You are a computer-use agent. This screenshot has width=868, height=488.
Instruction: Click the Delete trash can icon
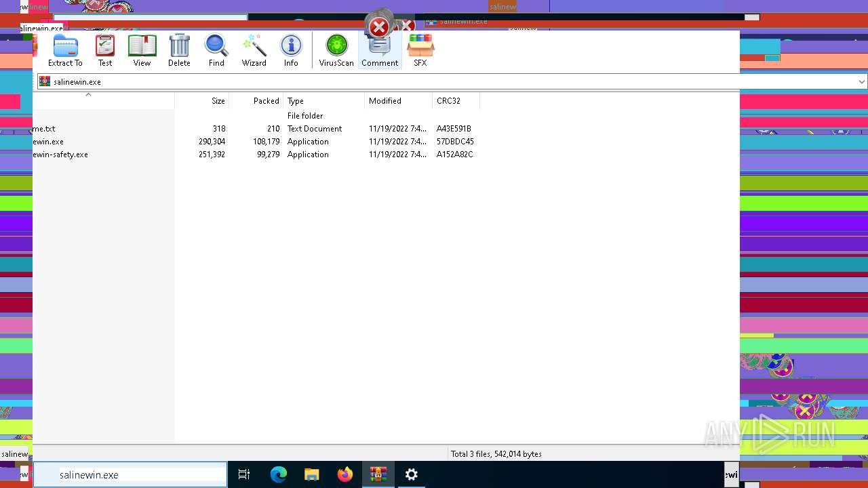pyautogui.click(x=179, y=51)
